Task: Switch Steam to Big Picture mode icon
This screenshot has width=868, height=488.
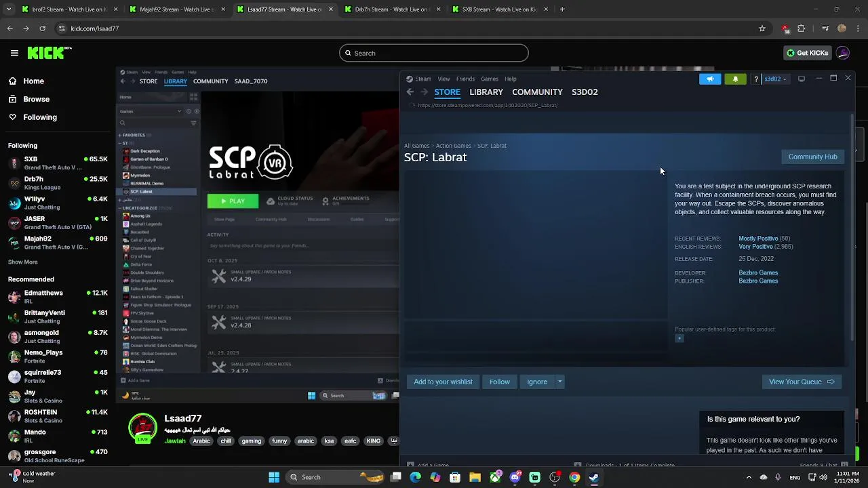Action: point(802,79)
